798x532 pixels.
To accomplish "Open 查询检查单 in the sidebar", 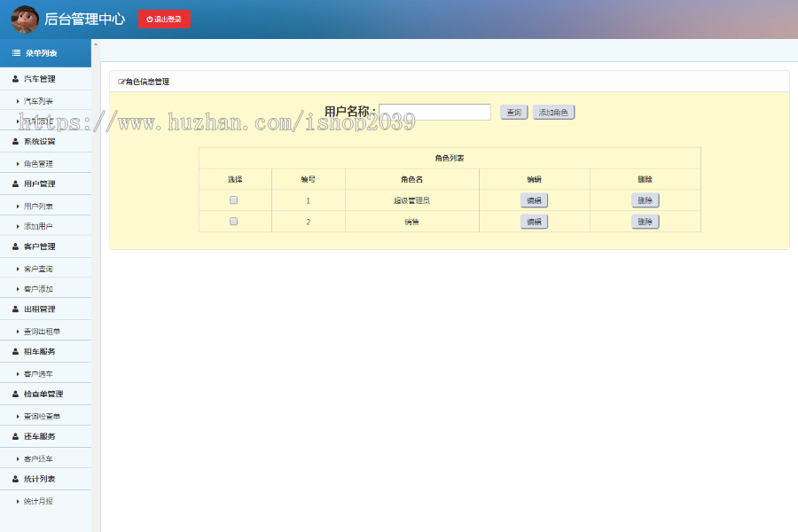I will pyautogui.click(x=42, y=417).
